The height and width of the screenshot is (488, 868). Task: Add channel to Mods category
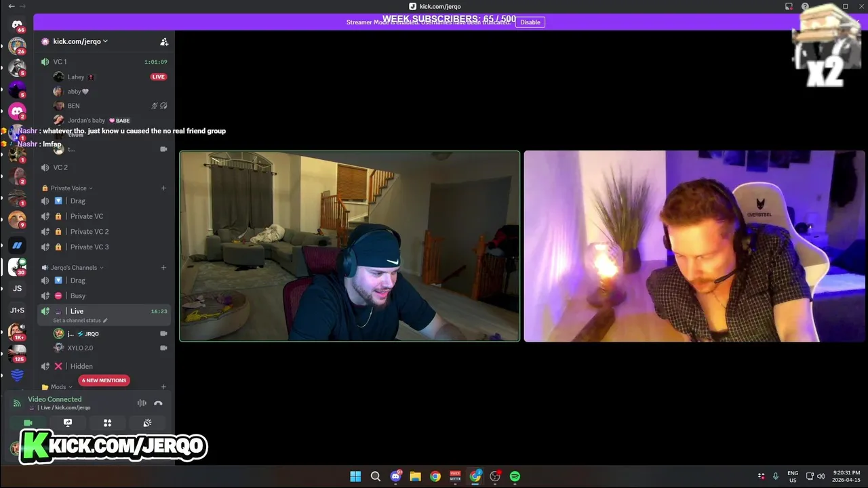point(163,387)
